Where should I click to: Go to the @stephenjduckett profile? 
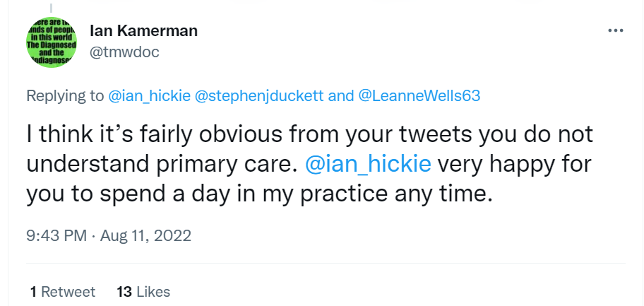[266, 96]
